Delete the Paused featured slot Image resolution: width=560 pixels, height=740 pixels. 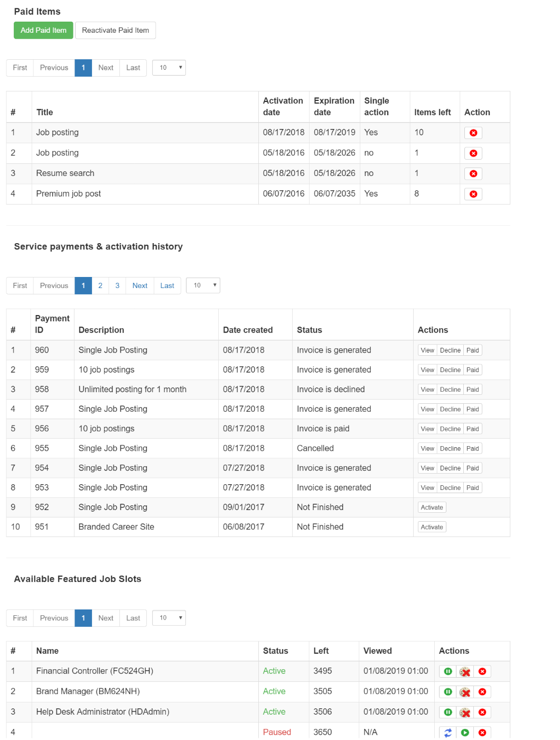click(482, 733)
